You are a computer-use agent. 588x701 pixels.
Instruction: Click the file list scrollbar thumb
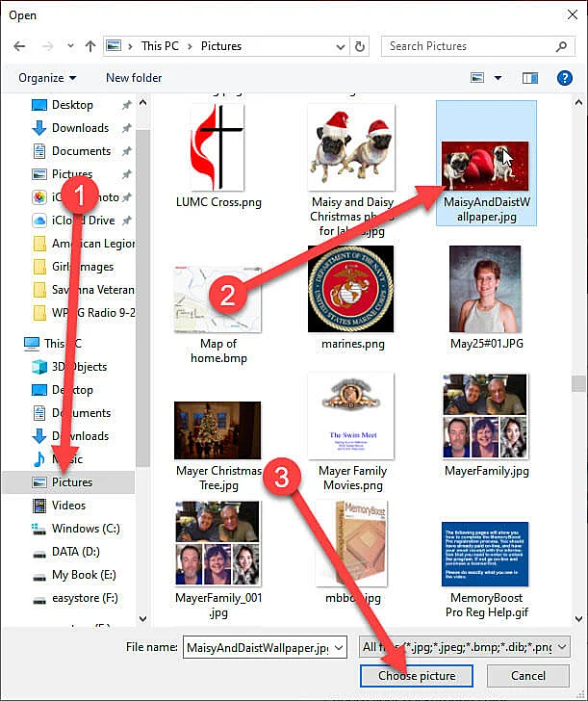point(578,383)
